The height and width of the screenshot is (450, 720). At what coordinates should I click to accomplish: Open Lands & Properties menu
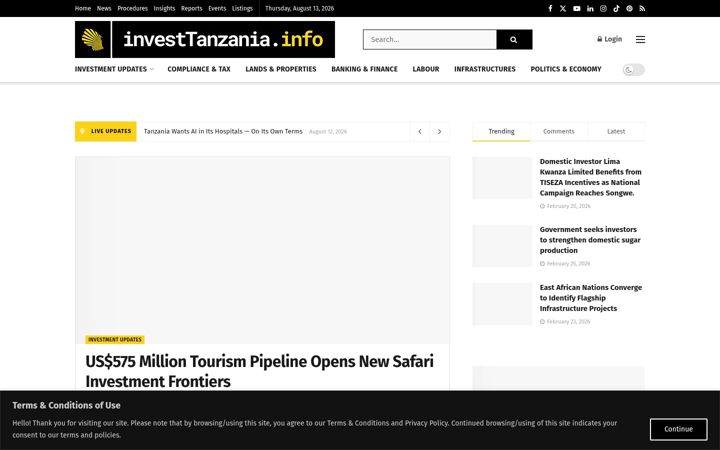coord(281,69)
